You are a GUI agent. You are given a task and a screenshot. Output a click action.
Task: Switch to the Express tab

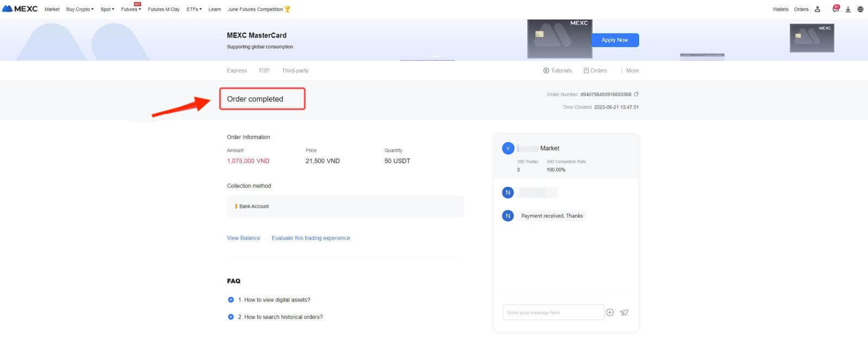237,71
